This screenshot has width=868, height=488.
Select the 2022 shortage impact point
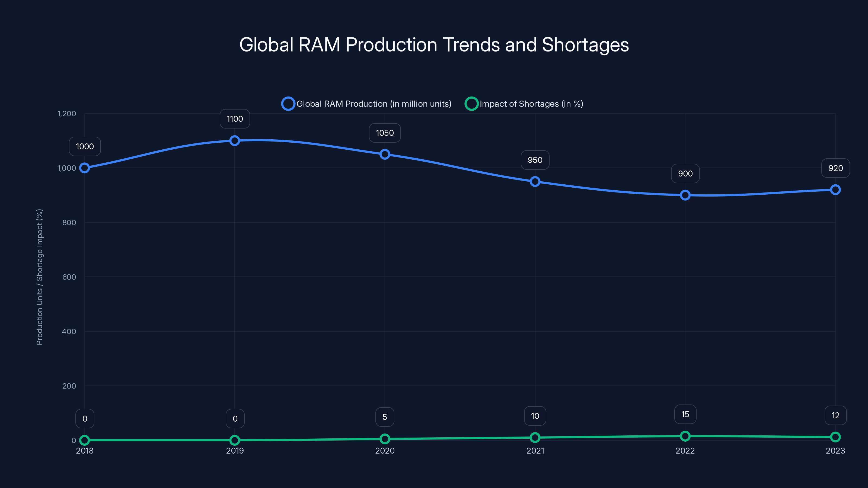(685, 436)
